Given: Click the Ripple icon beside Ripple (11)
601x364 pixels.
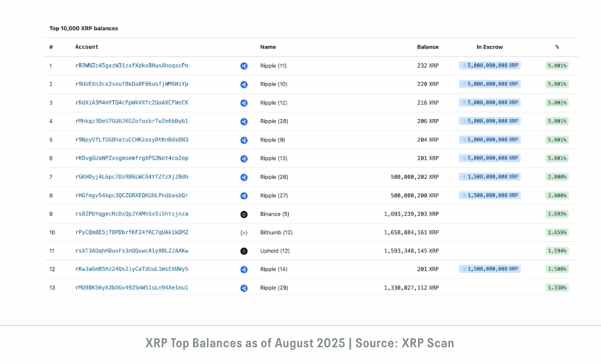Looking at the screenshot, I should coord(244,66).
